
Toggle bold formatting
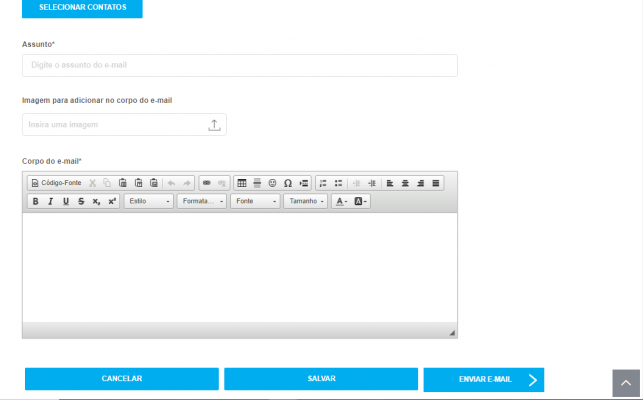pos(36,201)
